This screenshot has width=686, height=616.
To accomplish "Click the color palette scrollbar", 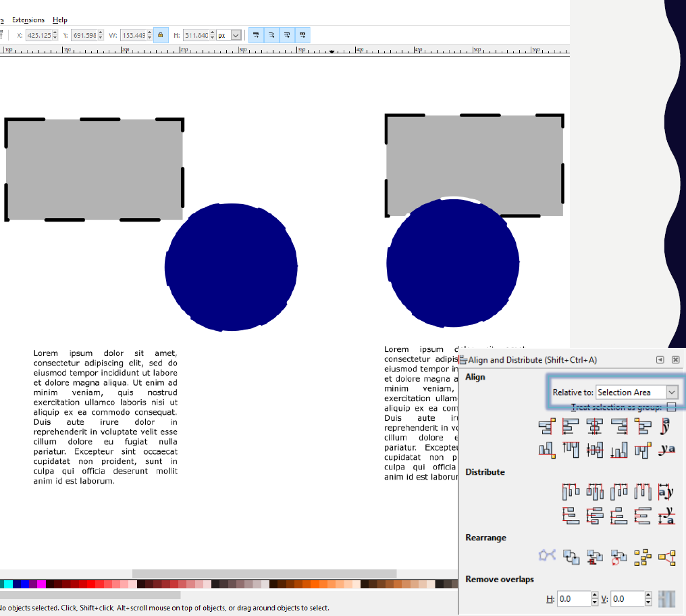I will pos(90,595).
